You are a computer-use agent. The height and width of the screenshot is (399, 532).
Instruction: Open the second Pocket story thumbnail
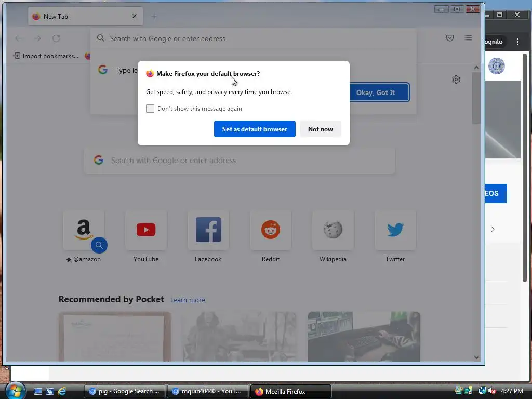coord(240,337)
